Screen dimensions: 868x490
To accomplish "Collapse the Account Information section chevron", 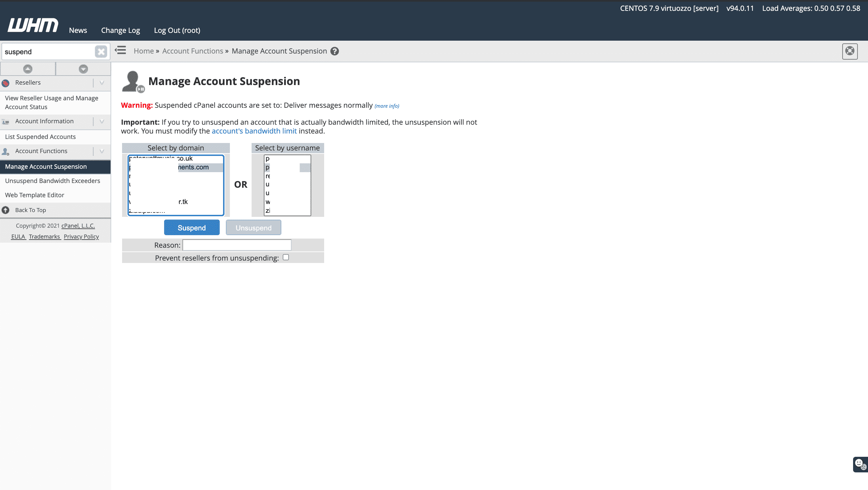I will (102, 121).
